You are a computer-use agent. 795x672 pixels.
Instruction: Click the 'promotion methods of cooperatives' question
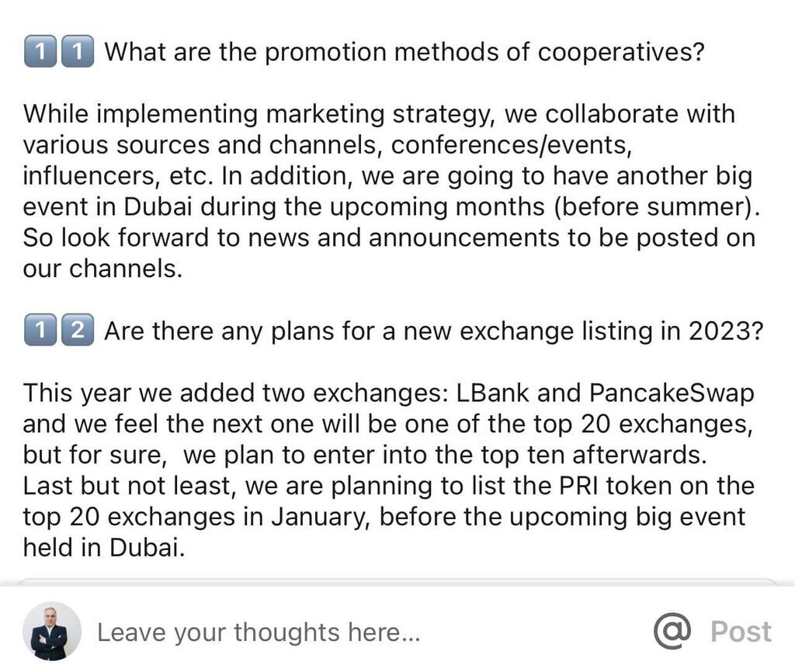click(404, 52)
